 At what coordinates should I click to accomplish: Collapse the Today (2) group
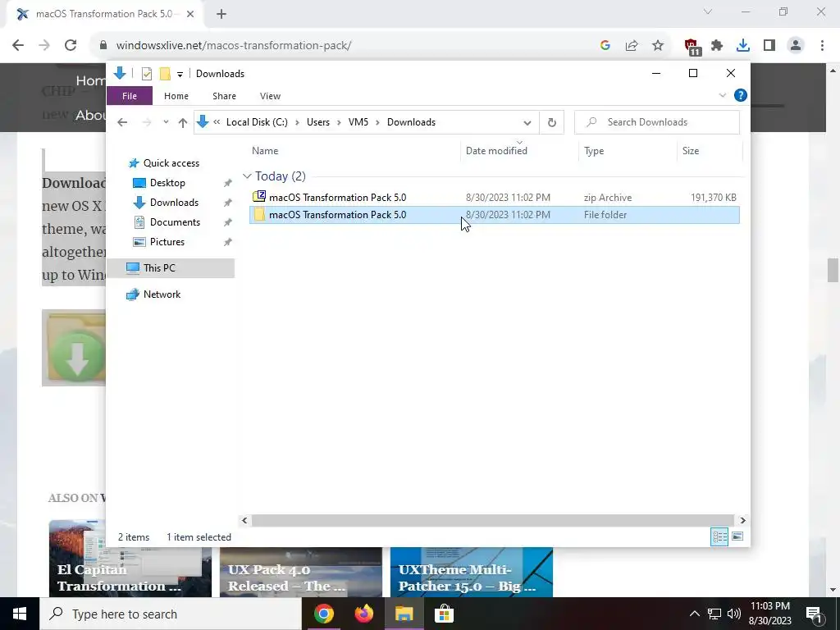pyautogui.click(x=247, y=176)
